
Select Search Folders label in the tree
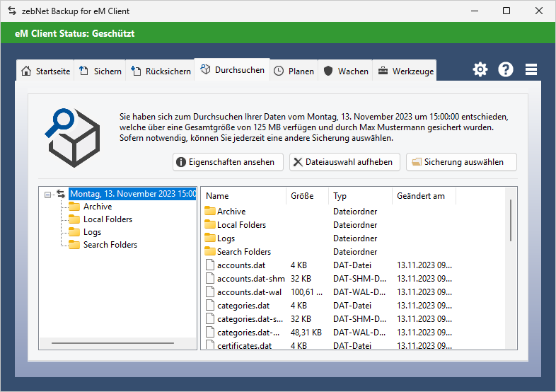(110, 245)
